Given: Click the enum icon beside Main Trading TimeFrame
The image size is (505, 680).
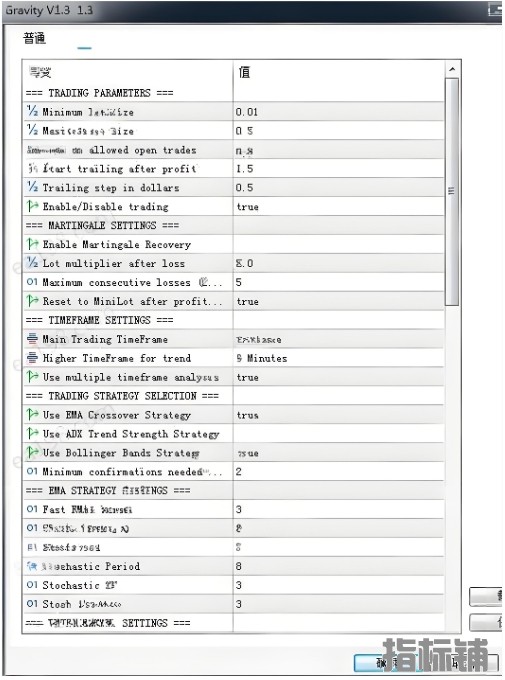Looking at the screenshot, I should pos(33,339).
